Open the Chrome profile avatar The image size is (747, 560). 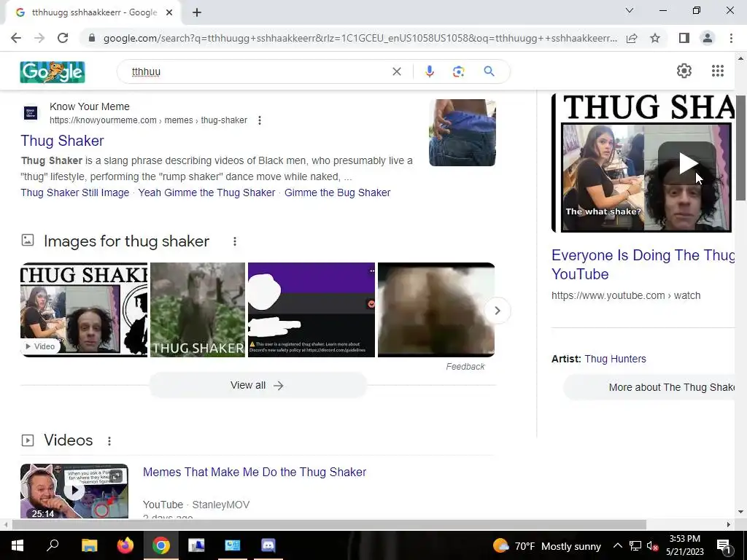tap(708, 38)
